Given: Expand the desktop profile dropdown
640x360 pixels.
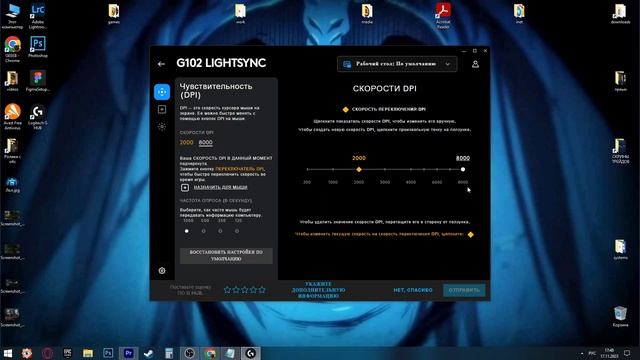Looking at the screenshot, I should point(397,64).
